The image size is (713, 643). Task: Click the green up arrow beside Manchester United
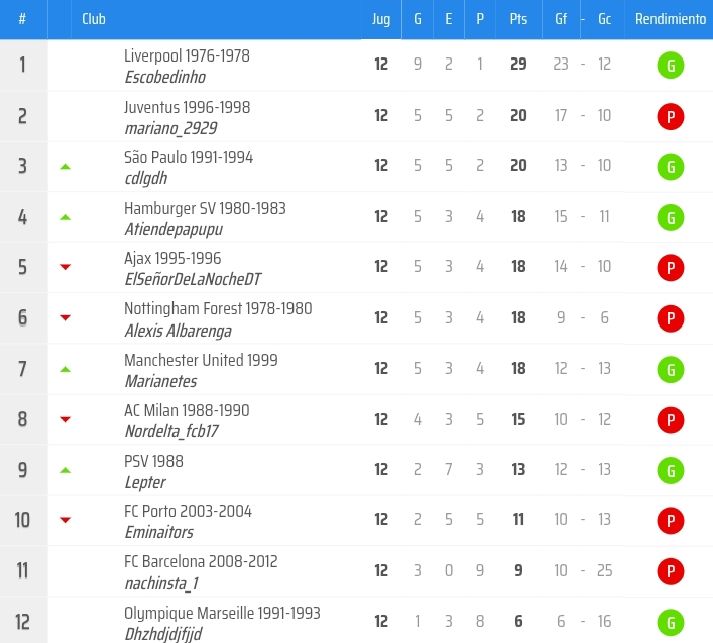coord(66,369)
